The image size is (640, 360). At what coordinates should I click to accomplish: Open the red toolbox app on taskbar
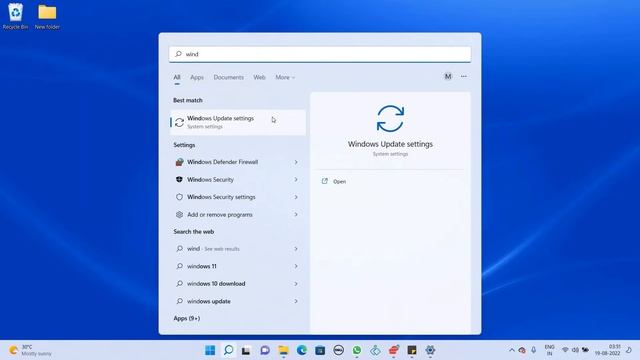click(393, 350)
